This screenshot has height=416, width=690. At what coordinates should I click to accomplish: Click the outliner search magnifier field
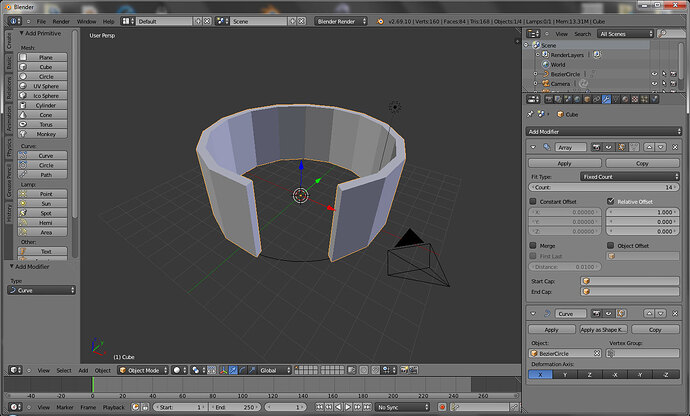point(670,34)
